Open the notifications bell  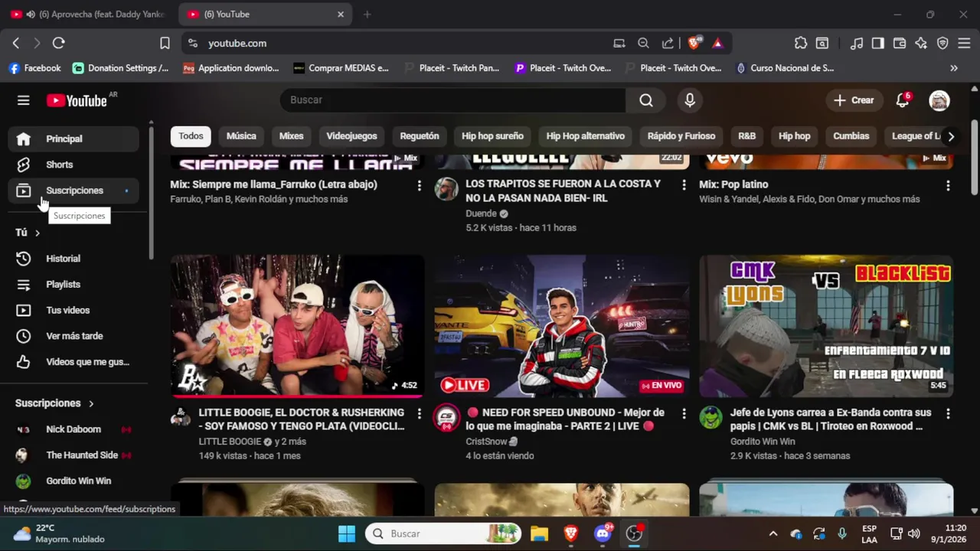[903, 100]
